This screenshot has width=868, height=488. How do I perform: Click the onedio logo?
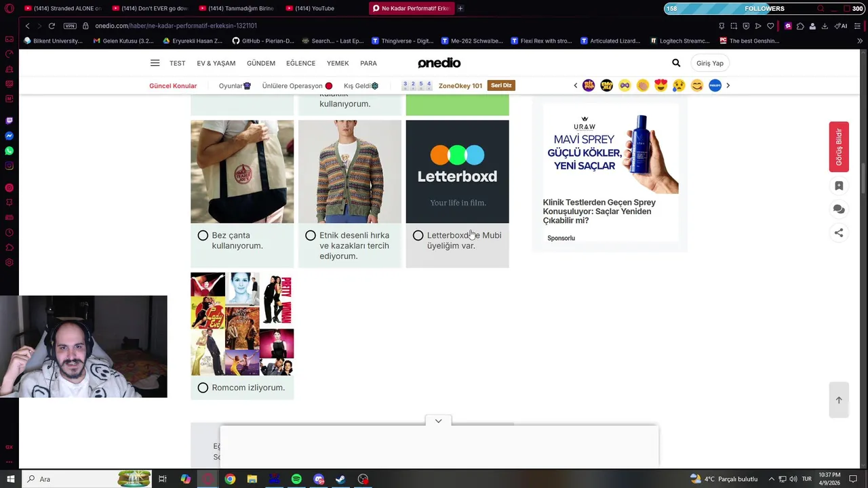439,63
